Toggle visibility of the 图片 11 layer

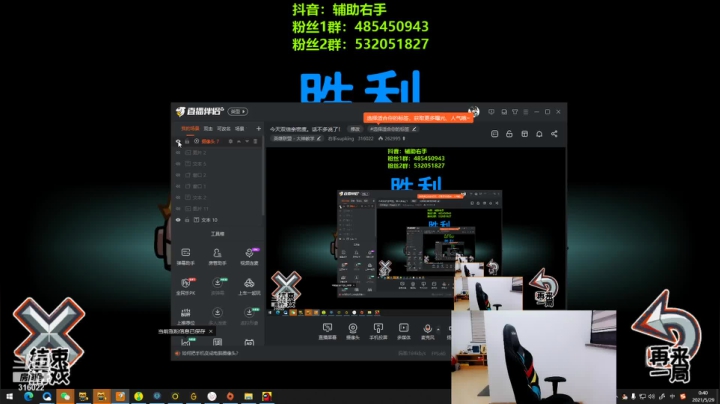178,209
